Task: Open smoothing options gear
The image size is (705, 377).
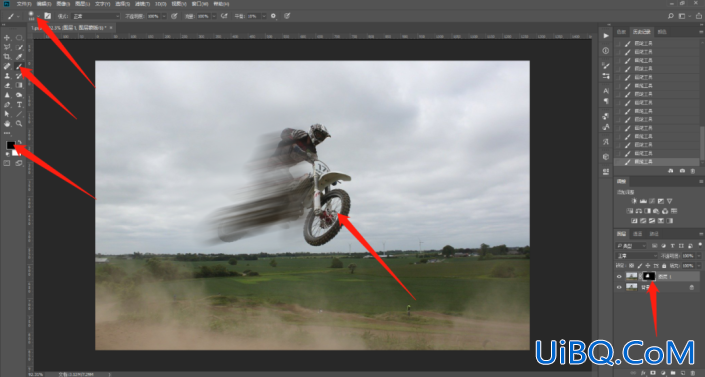Action: pos(273,16)
